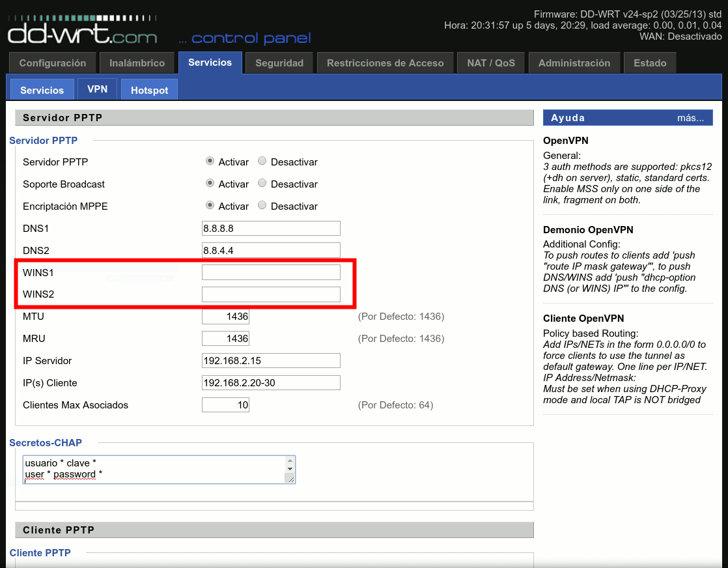Set Servidor PPTP to Desactivar

262,161
